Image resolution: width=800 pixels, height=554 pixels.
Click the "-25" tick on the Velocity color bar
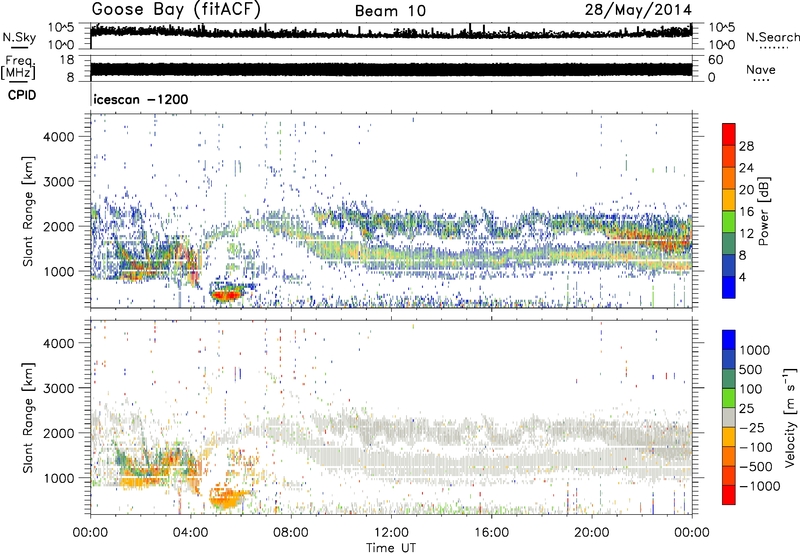click(x=751, y=428)
